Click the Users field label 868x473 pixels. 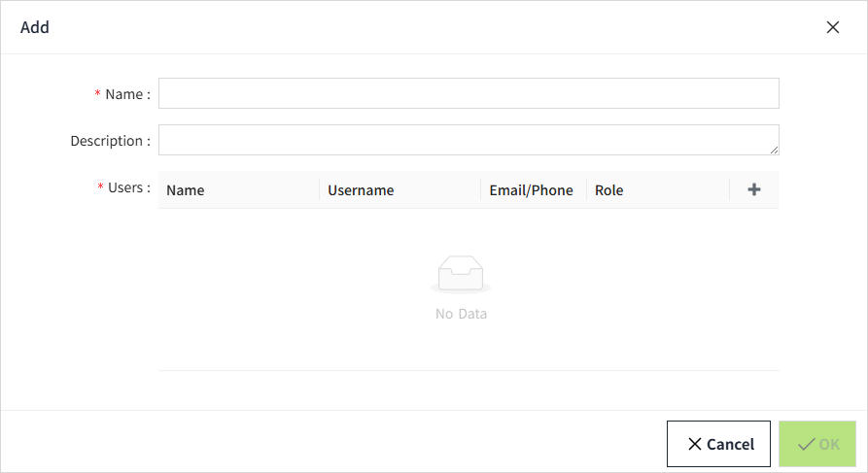pos(127,187)
